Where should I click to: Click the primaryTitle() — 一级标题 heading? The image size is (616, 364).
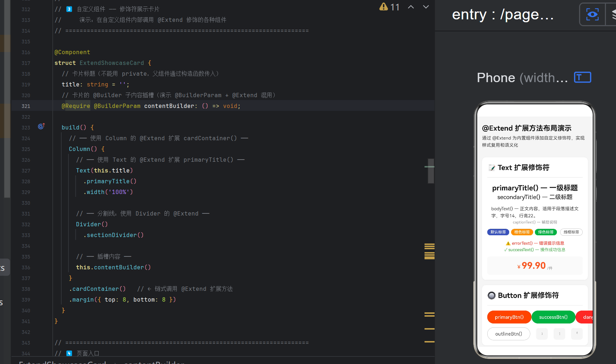click(x=535, y=188)
